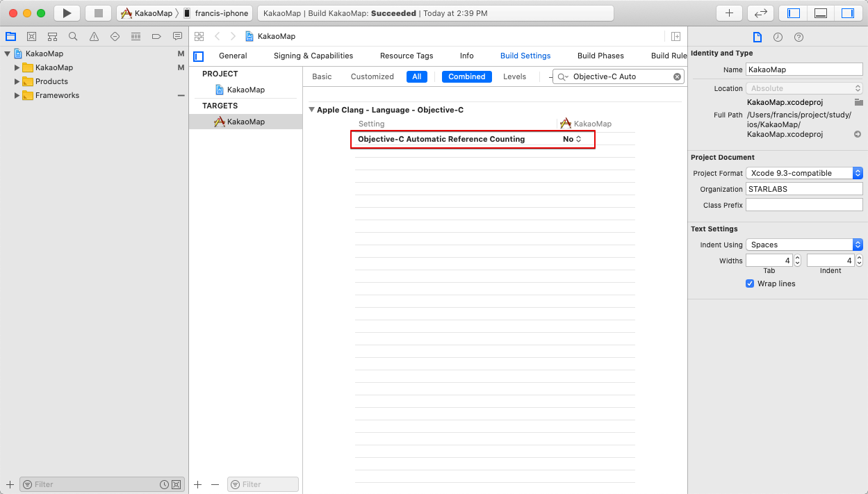Toggle the Wrap lines checkbox
The height and width of the screenshot is (494, 868).
tap(750, 283)
